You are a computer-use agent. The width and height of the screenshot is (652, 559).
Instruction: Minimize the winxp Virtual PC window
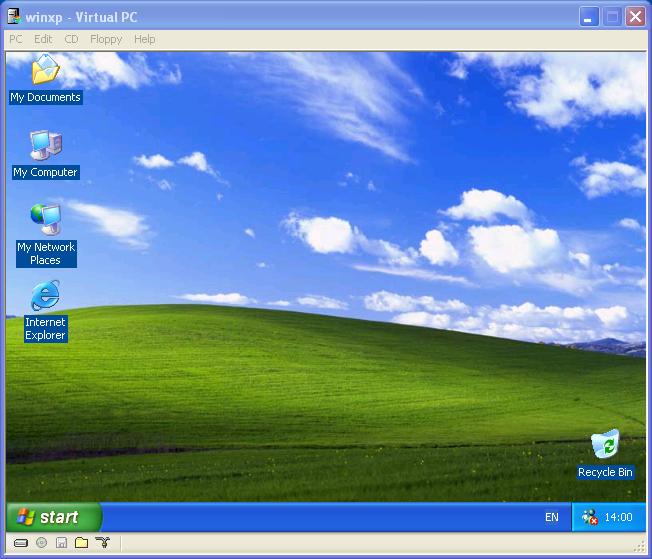589,17
